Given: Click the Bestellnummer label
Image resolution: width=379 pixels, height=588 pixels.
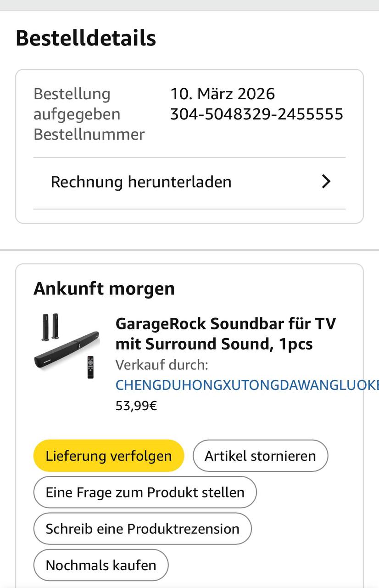Looking at the screenshot, I should tap(89, 134).
